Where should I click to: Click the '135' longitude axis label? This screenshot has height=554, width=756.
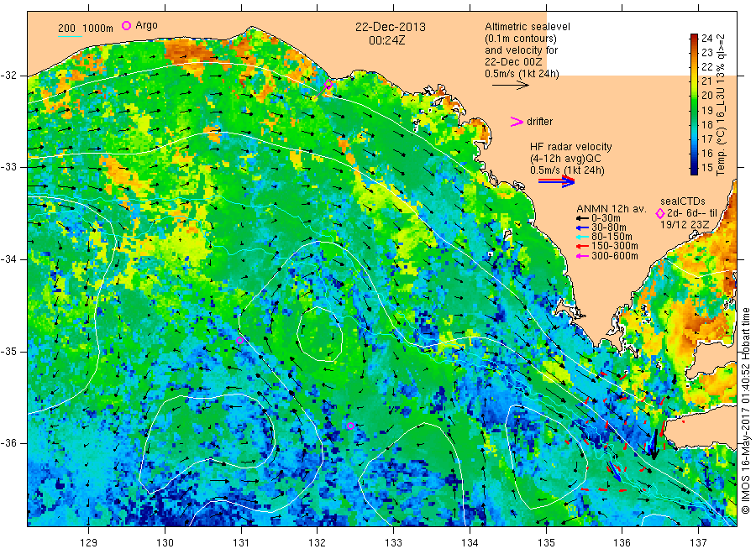pyautogui.click(x=546, y=543)
